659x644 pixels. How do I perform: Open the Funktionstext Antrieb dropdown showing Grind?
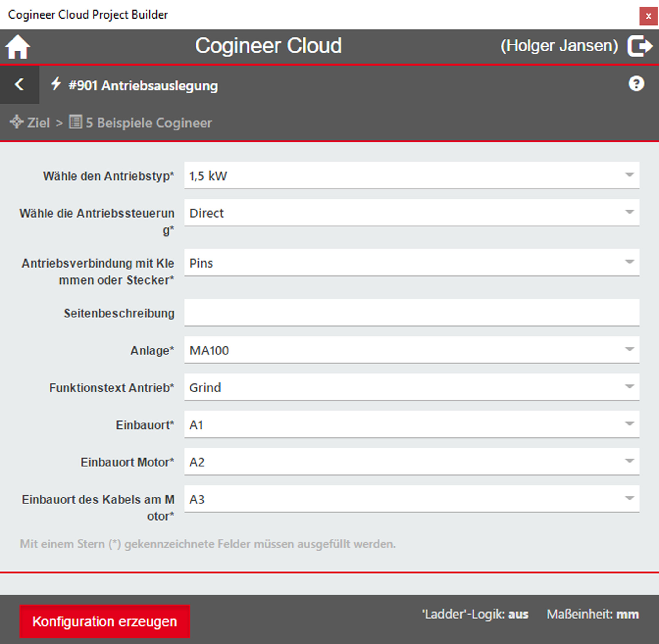pyautogui.click(x=411, y=387)
